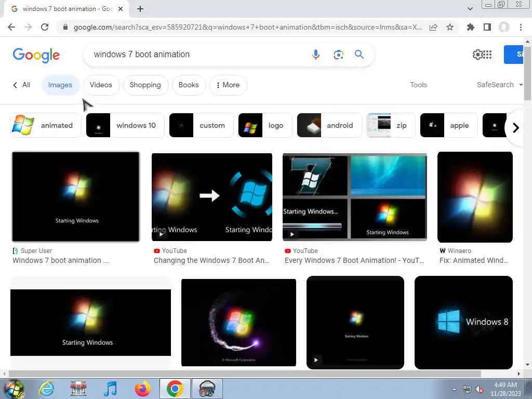Select the zip suggestion chip
532x399 pixels.
tap(391, 125)
